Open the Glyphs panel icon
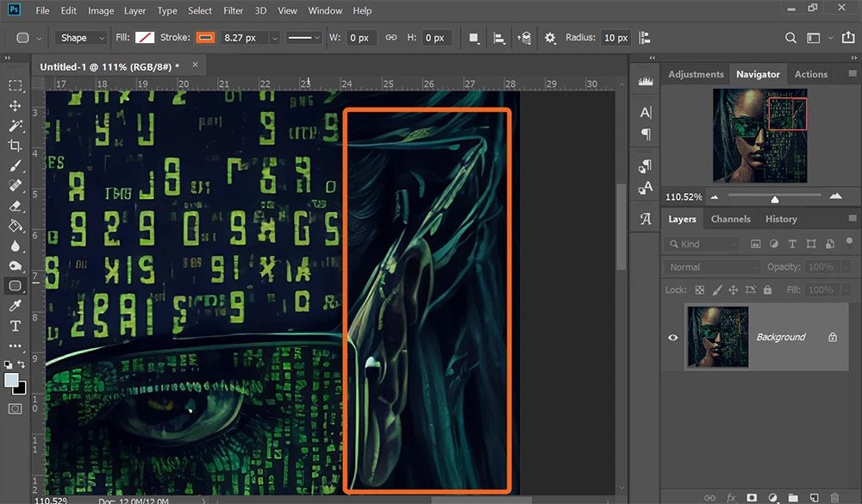This screenshot has height=504, width=862. [x=646, y=219]
